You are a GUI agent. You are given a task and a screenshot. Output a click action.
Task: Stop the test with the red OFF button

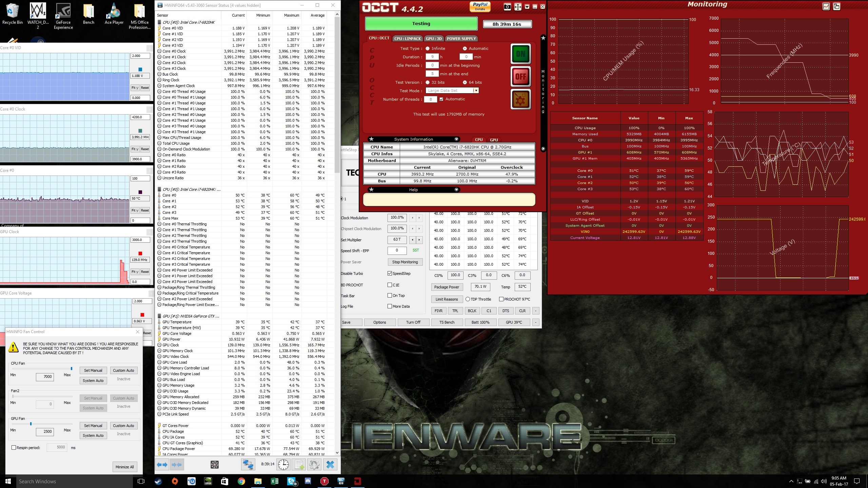[x=520, y=77]
